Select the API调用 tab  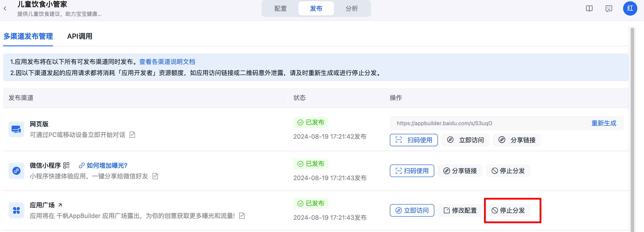(80, 36)
